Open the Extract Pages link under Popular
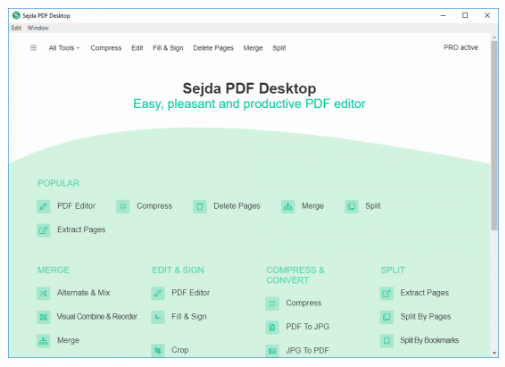Screen dimensions: 505x367 pos(81,230)
